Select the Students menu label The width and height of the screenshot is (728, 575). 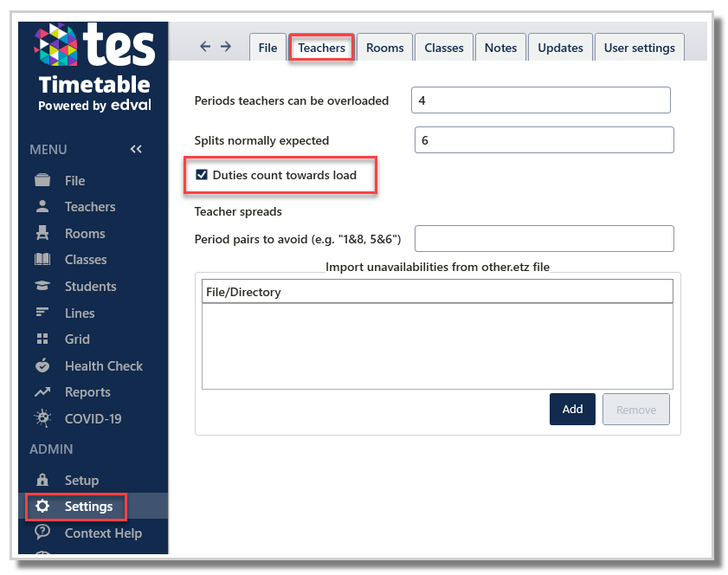click(x=91, y=286)
